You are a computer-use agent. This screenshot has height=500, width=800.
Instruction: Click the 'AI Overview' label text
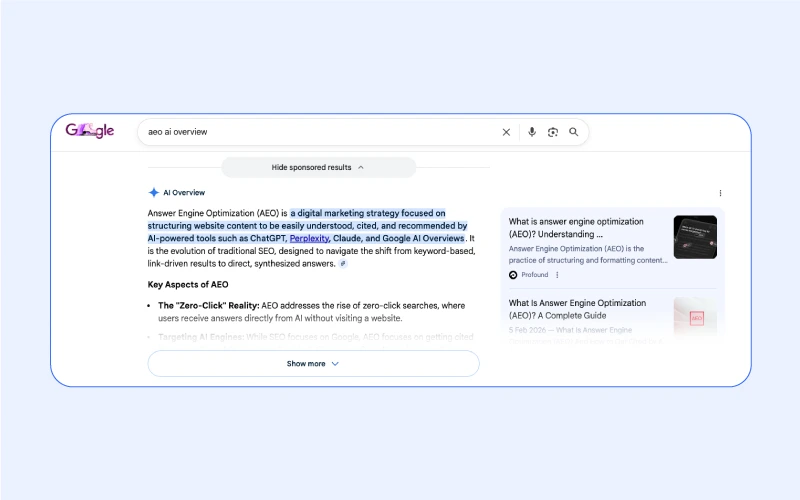pos(184,193)
